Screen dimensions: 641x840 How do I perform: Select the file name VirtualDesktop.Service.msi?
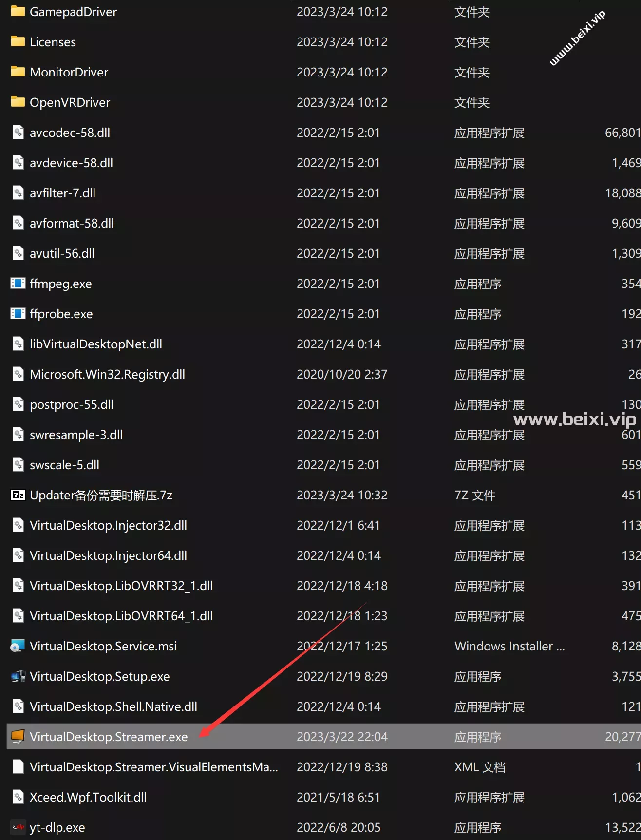[x=103, y=646]
